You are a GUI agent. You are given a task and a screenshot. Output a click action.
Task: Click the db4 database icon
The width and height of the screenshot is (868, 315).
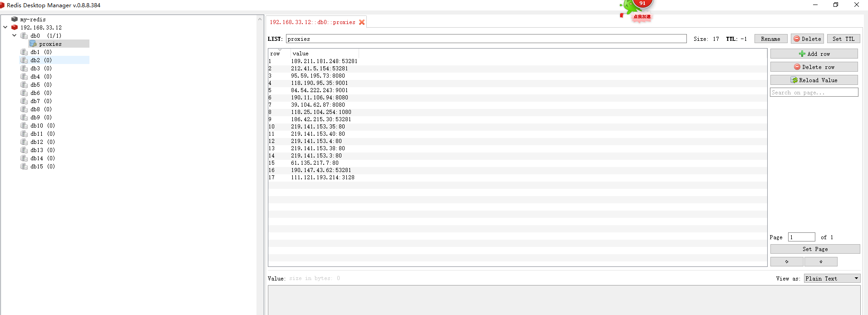24,76
